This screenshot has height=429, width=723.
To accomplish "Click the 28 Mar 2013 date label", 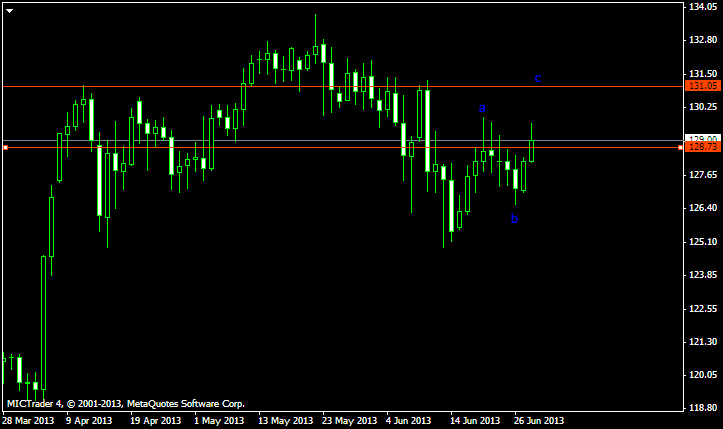I will pos(28,421).
